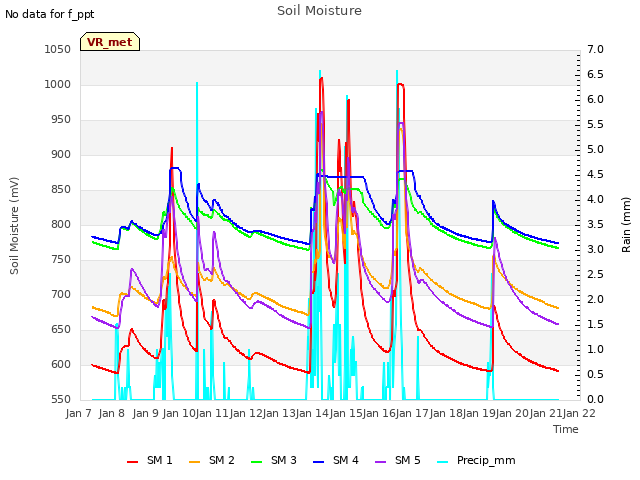The height and width of the screenshot is (480, 640).
Task: Click the 5.0 rain-axis tick label
Action: (596, 149)
